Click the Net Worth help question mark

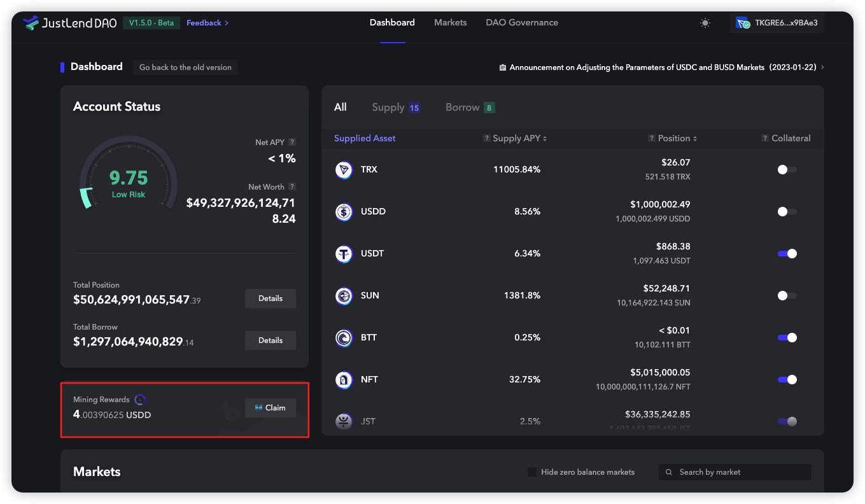292,187
